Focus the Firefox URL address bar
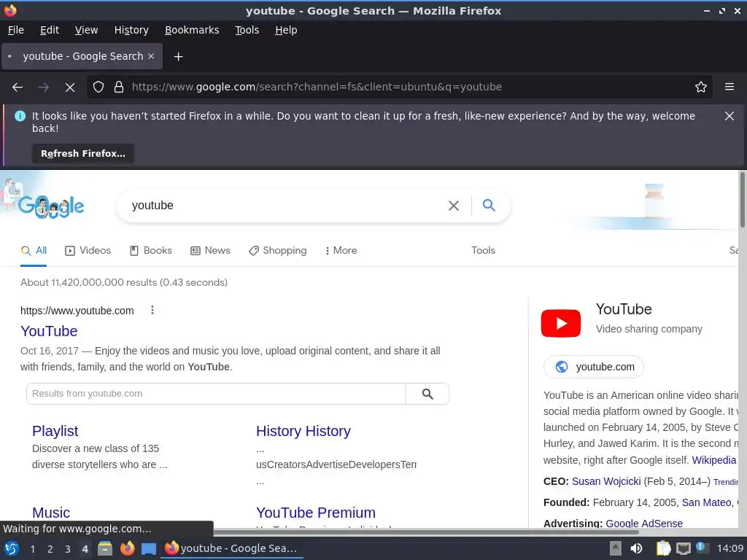This screenshot has height=560, width=747. coord(399,87)
